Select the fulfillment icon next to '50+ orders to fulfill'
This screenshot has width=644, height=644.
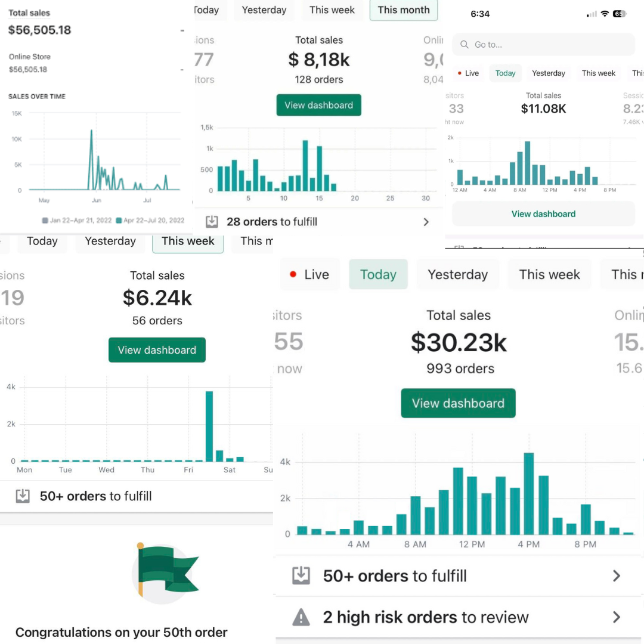click(23, 496)
